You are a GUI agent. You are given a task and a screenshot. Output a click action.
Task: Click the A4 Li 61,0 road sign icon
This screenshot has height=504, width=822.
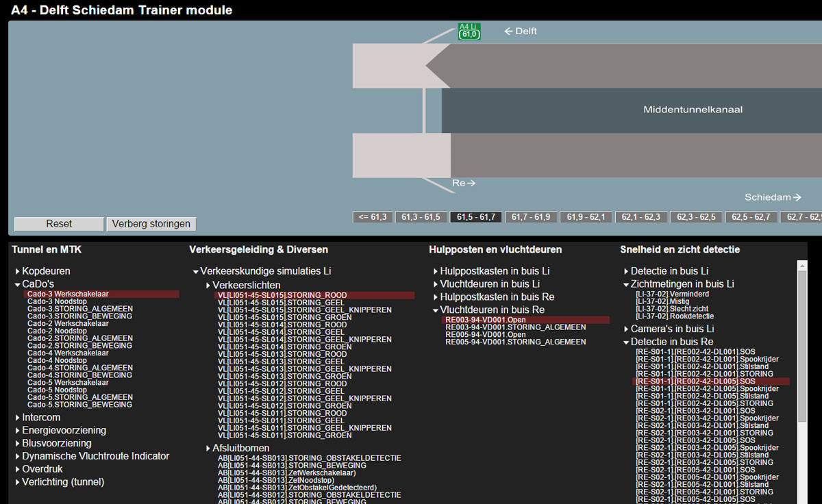[x=469, y=32]
